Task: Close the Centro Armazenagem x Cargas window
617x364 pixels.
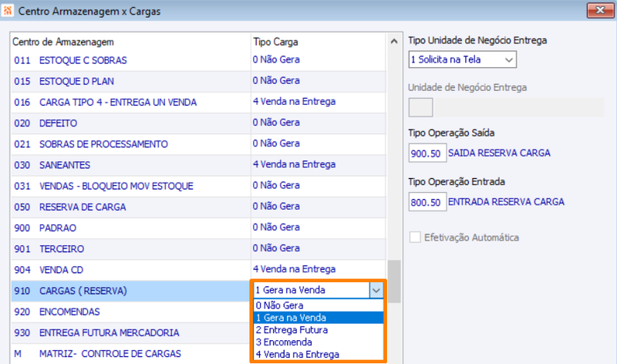Action: [600, 11]
